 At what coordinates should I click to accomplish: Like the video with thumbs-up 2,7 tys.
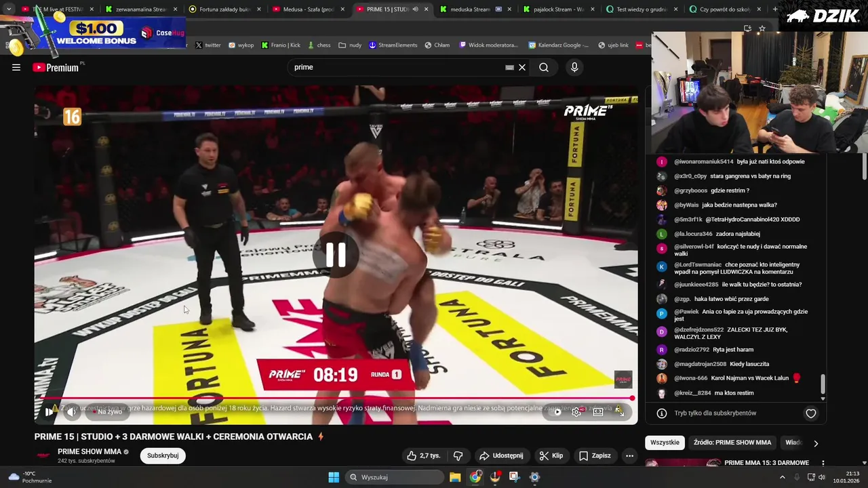pos(423,455)
